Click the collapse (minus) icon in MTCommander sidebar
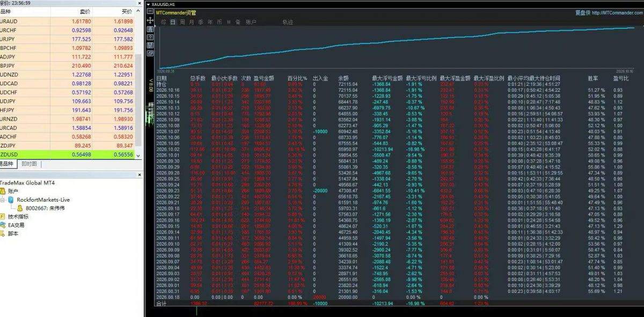644x317 pixels. coord(150,10)
